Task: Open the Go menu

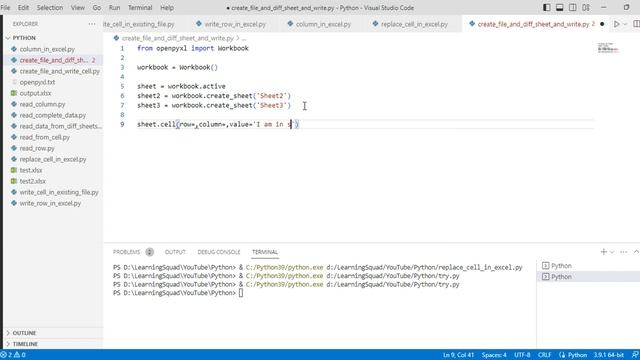Action: [97, 8]
